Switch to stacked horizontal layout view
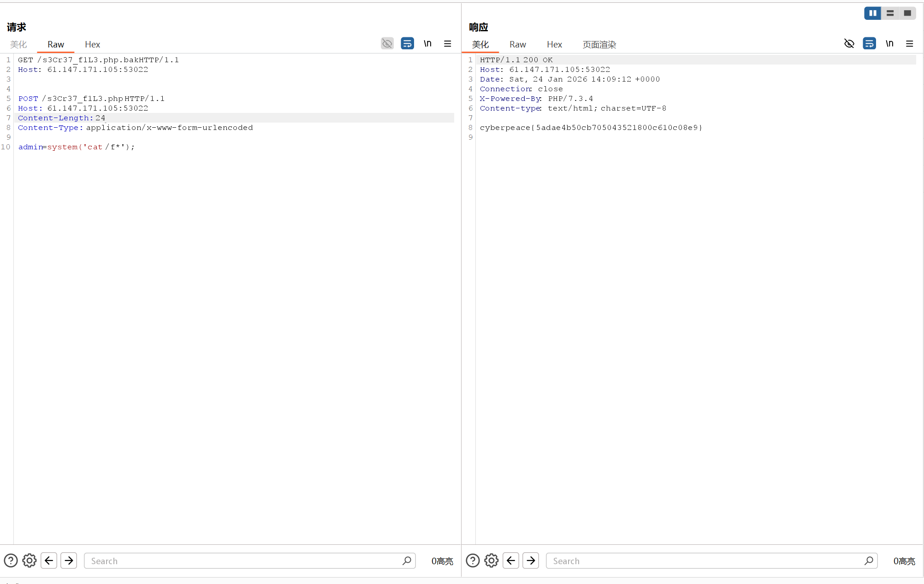924x584 pixels. [x=890, y=13]
